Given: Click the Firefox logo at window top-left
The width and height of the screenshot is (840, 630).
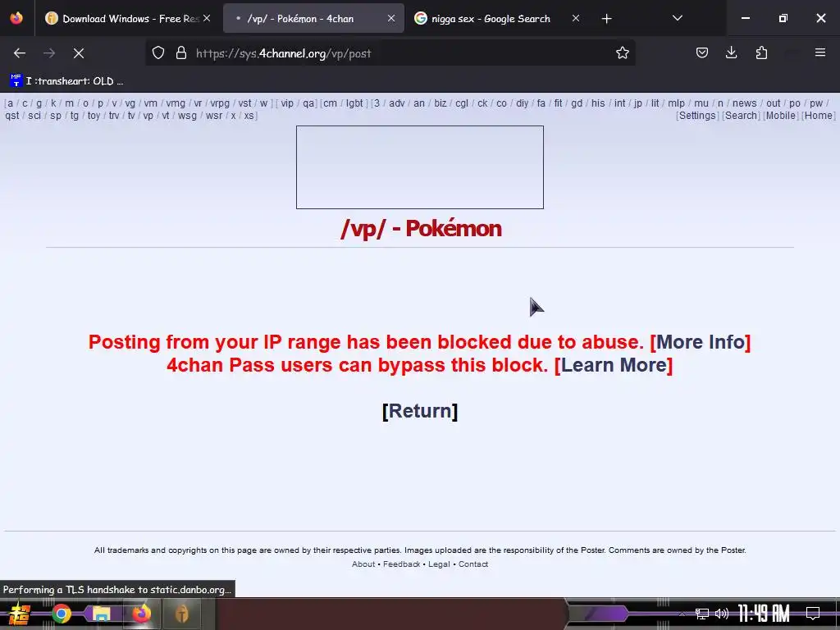Looking at the screenshot, I should click(16, 18).
